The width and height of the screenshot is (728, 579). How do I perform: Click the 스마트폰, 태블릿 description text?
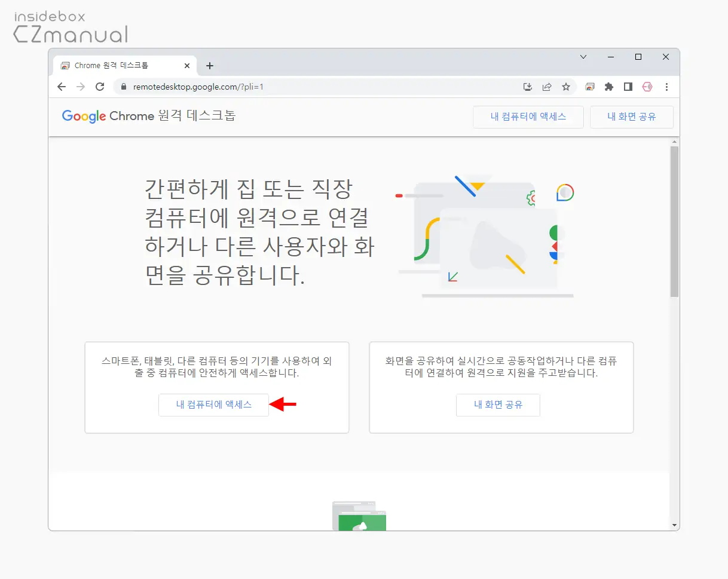[217, 367]
